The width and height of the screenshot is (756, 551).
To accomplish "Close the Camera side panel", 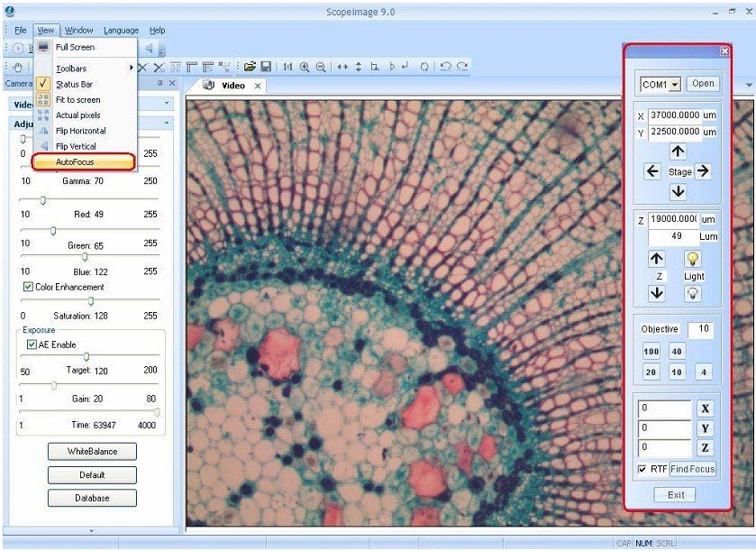I will coord(172,84).
